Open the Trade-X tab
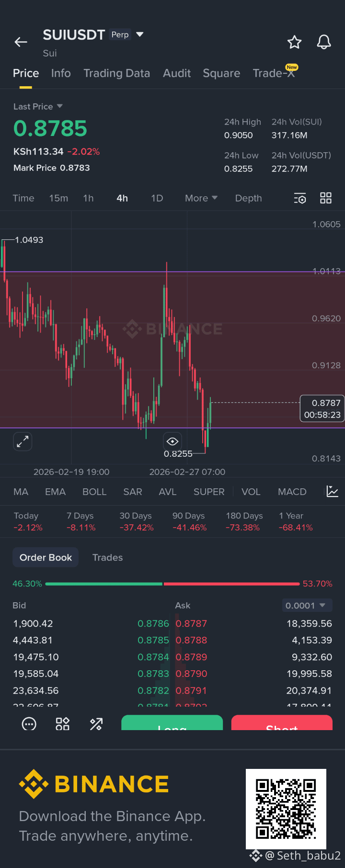This screenshot has height=868, width=345. tap(274, 73)
